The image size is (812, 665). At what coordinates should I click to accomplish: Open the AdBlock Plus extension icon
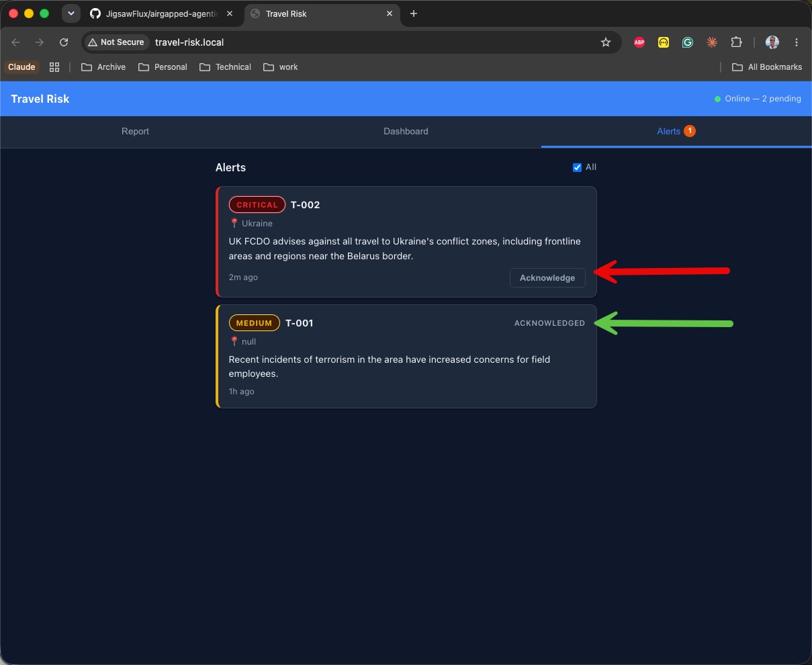click(x=639, y=42)
